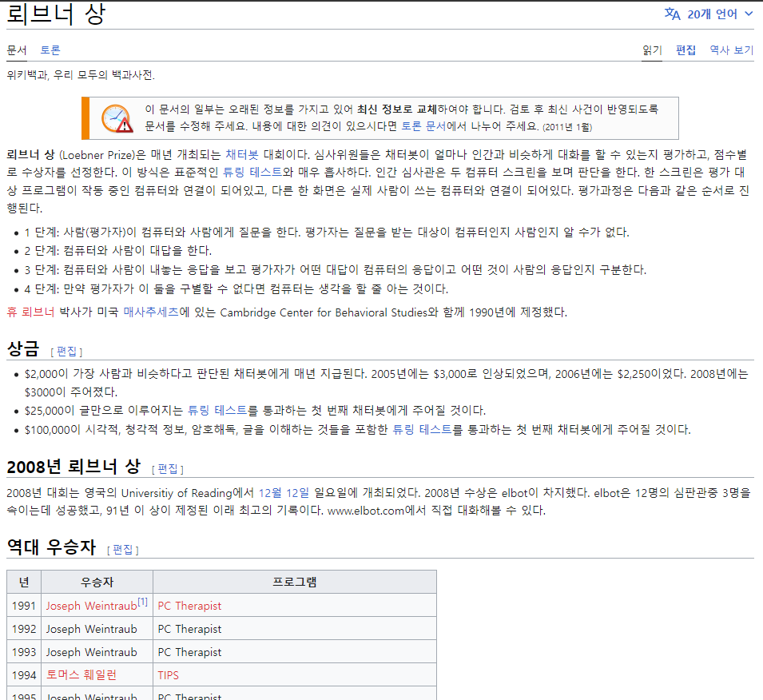
Task: Switch to the 토론 tab
Action: [50, 50]
